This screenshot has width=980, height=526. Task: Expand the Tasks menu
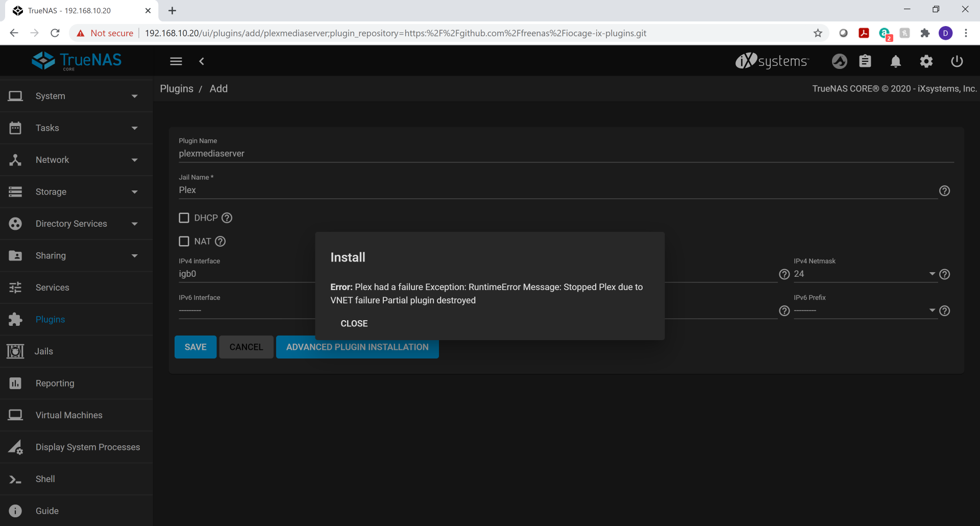(77, 128)
